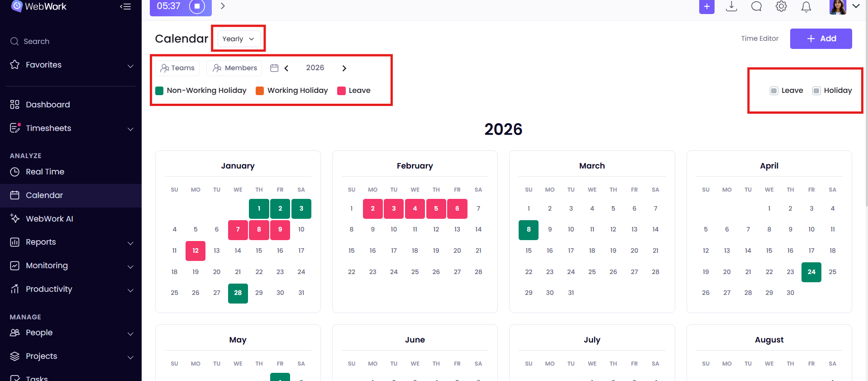This screenshot has height=381, width=868.
Task: Toggle the Leave checkbox
Action: pos(774,91)
